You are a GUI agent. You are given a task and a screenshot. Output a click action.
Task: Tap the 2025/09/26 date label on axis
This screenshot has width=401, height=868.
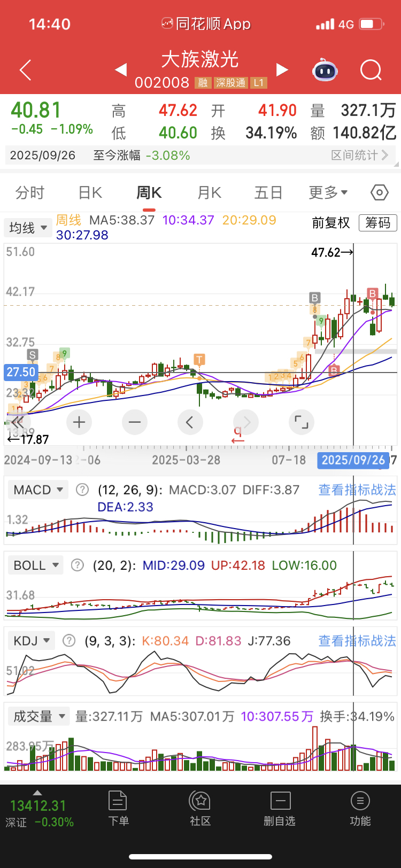tap(353, 460)
